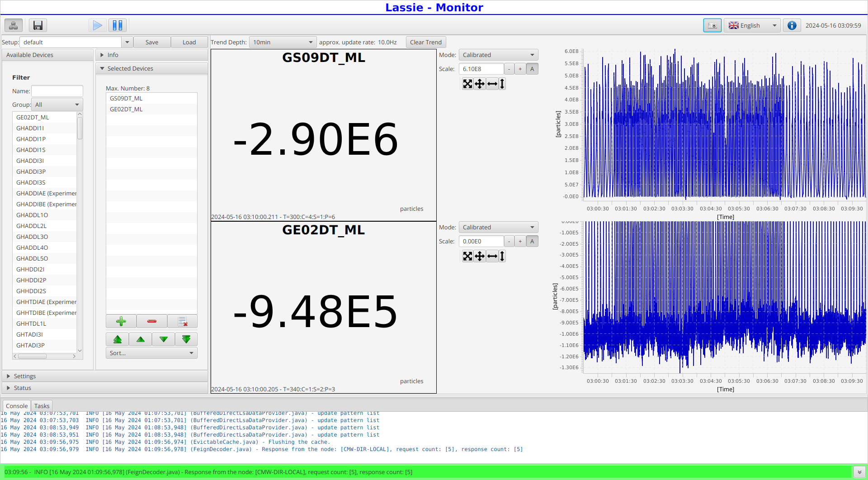Image resolution: width=868 pixels, height=480 pixels.
Task: Select GHHTDL1L in available devices
Action: pos(45,323)
